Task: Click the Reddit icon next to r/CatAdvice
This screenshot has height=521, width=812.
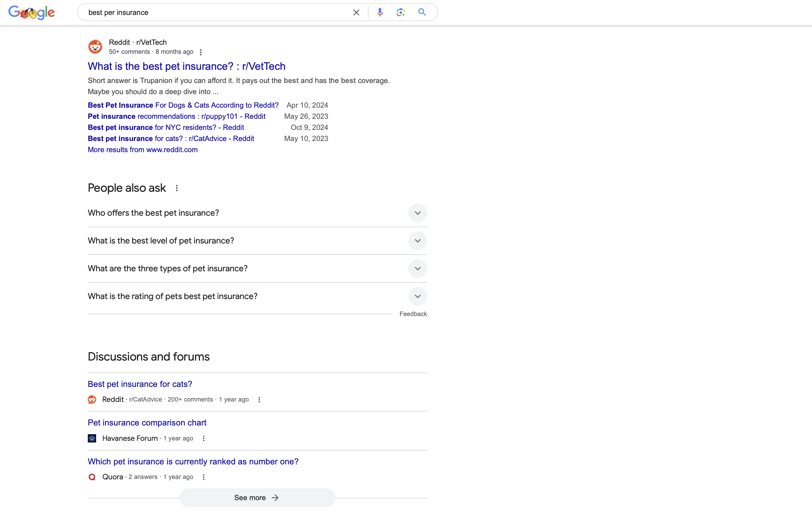Action: pos(92,399)
